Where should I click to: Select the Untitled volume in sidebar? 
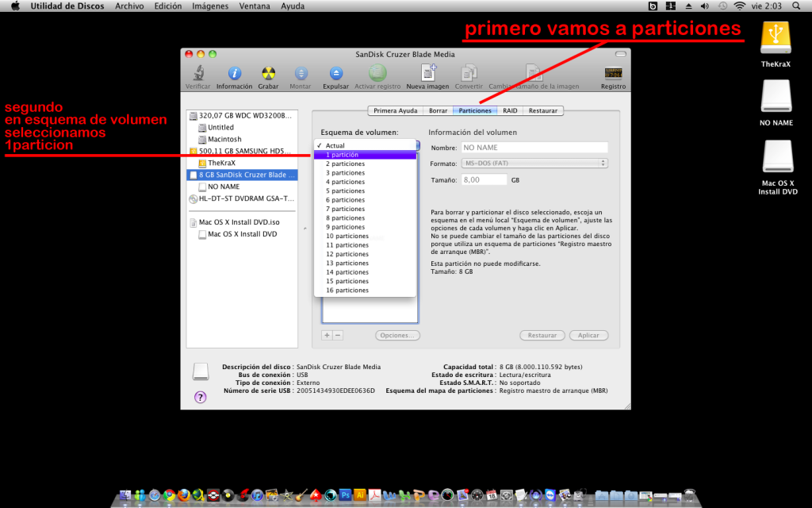tap(242, 128)
